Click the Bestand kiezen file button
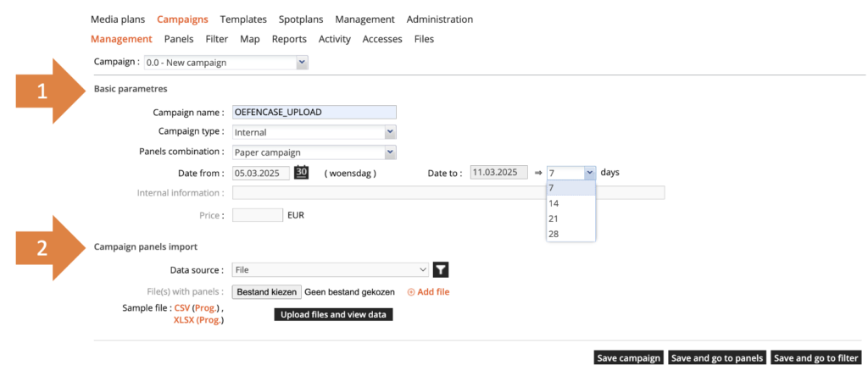This screenshot has height=376, width=868. (x=266, y=292)
